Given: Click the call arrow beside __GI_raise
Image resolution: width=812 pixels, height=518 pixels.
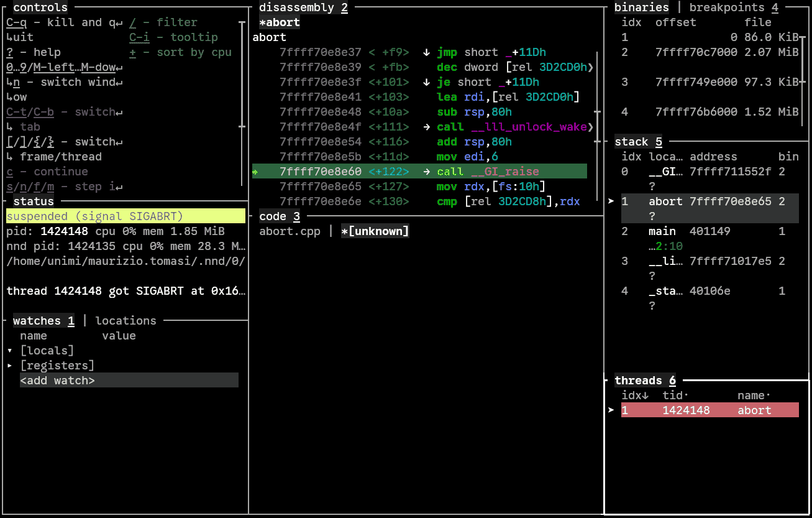Looking at the screenshot, I should 426,172.
